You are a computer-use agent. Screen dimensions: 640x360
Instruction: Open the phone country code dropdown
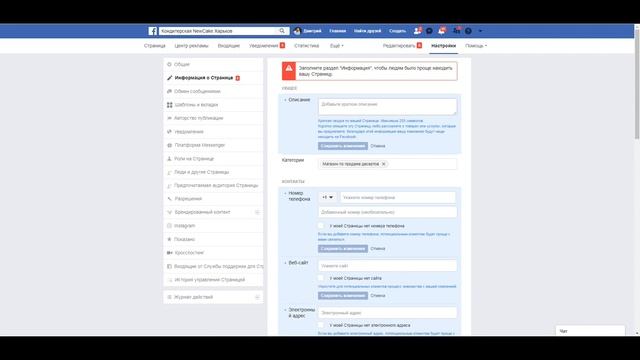(x=327, y=198)
